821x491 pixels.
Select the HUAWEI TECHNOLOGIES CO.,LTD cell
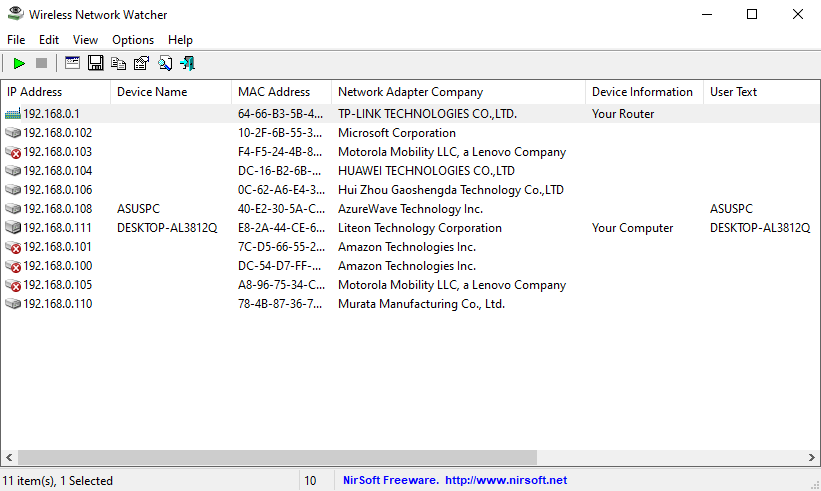click(x=426, y=171)
